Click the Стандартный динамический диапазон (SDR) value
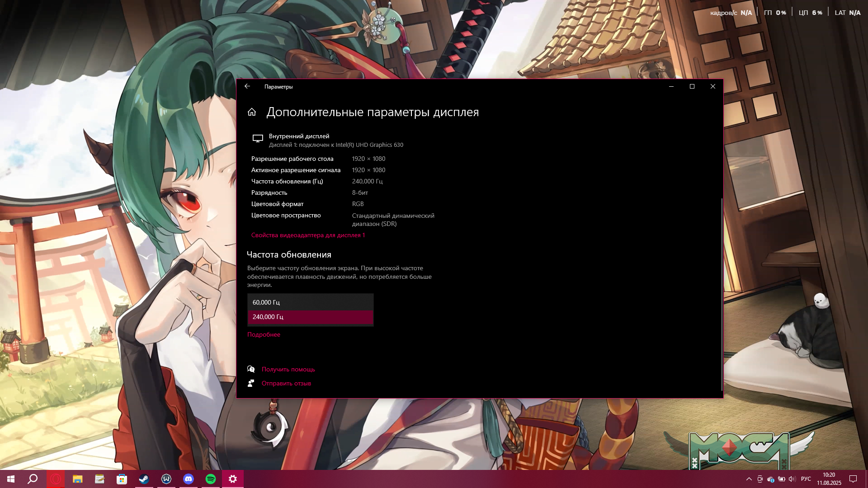Viewport: 868px width, 488px height. [393, 220]
